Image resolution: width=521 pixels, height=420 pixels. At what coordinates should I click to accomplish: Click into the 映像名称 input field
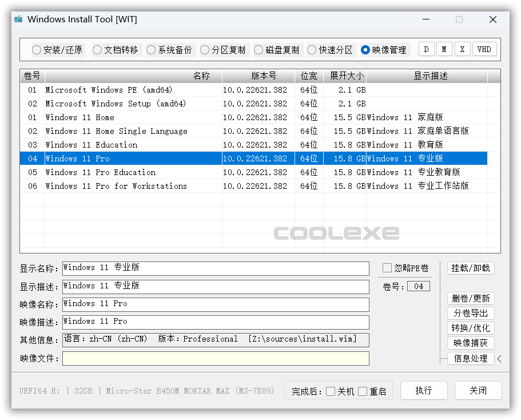pyautogui.click(x=216, y=304)
